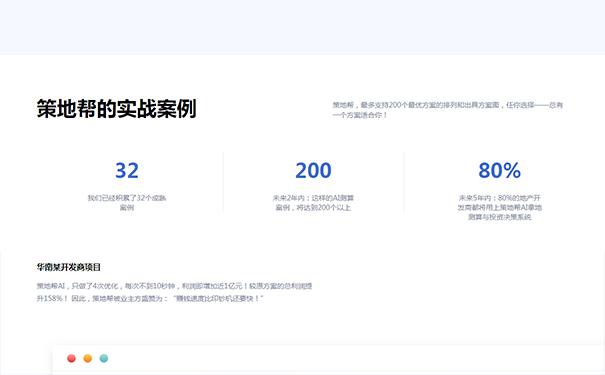
Task: Click the blue number "200"
Action: click(313, 171)
